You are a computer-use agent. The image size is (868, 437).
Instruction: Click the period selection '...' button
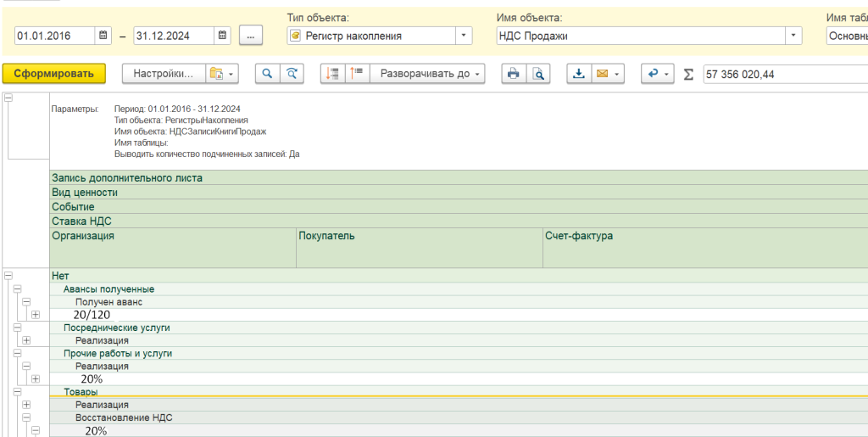click(x=251, y=36)
